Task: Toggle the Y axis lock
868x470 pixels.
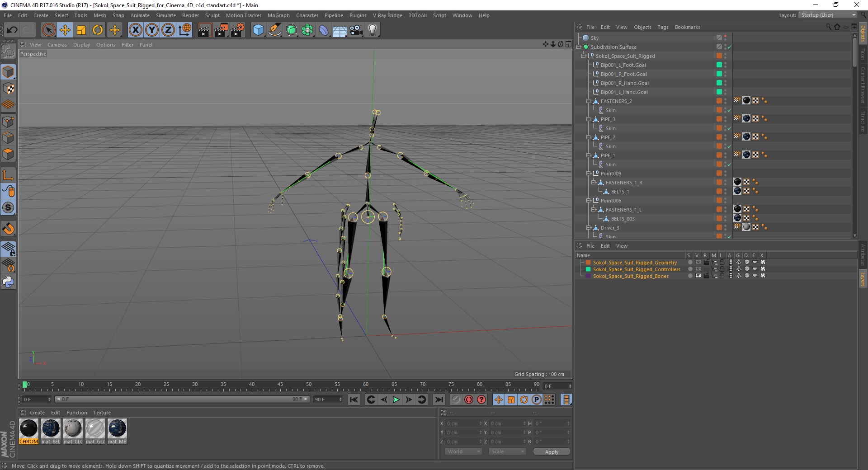Action: click(152, 30)
